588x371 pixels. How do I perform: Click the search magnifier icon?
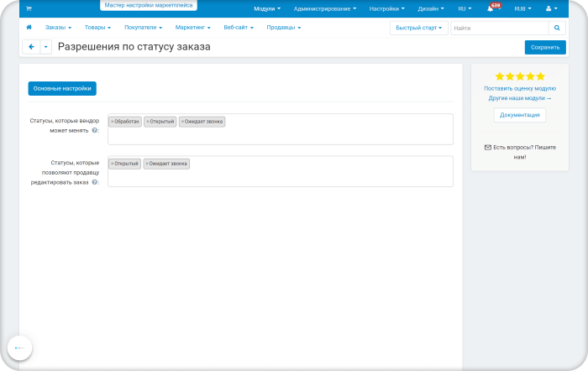click(557, 28)
